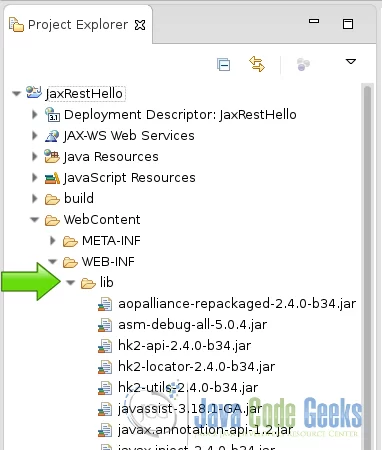Select the build folder label
This screenshot has height=450, width=382.
coord(79,198)
